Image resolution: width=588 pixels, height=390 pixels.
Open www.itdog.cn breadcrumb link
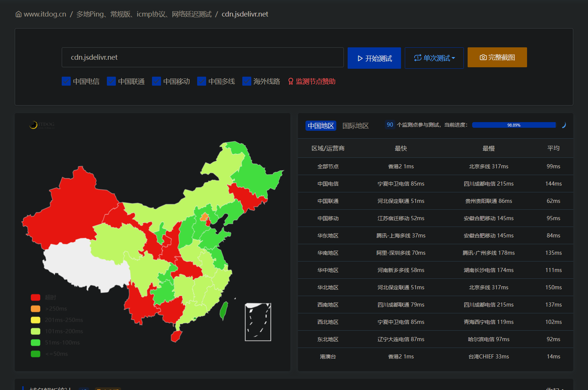click(x=45, y=14)
